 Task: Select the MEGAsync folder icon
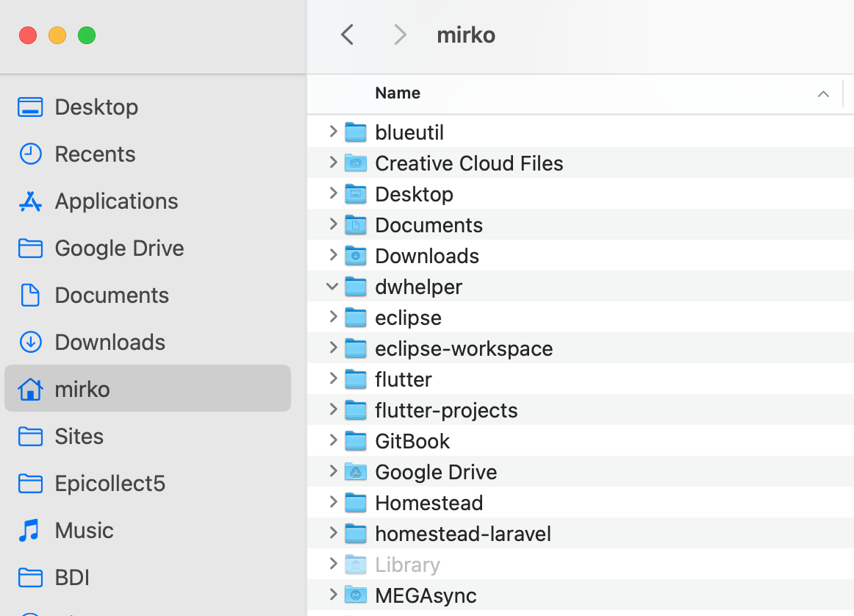click(356, 595)
